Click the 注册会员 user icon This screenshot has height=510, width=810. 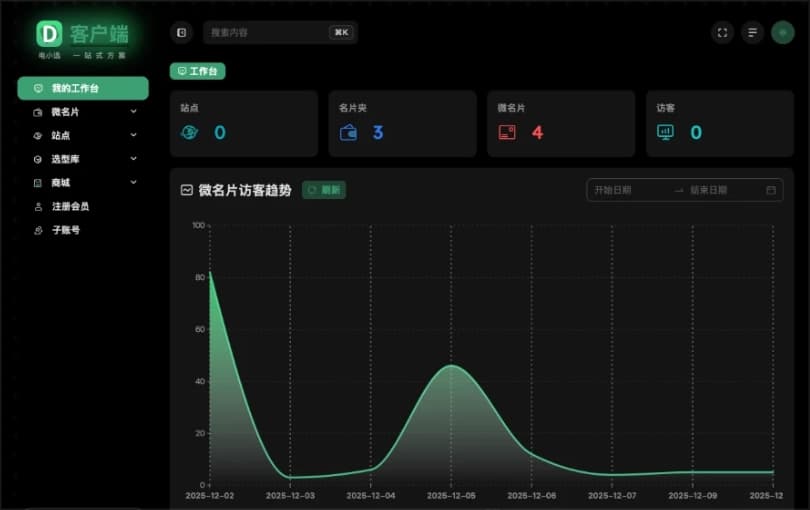pos(38,207)
